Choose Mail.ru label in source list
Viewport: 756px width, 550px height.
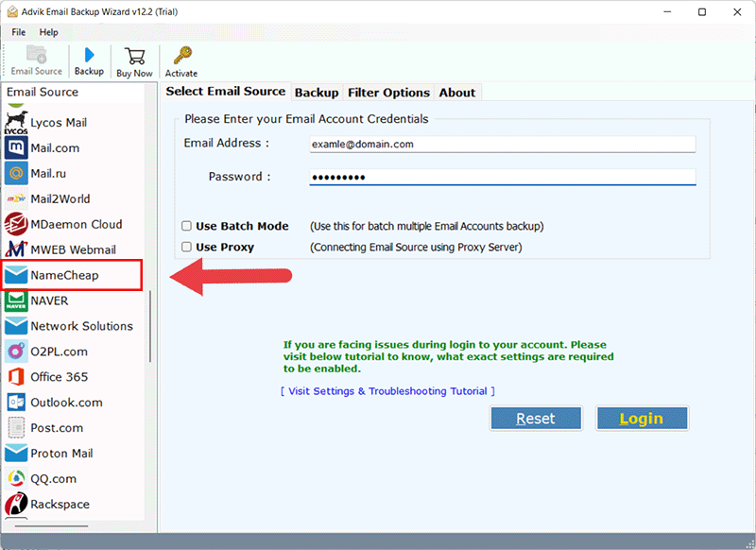click(48, 174)
